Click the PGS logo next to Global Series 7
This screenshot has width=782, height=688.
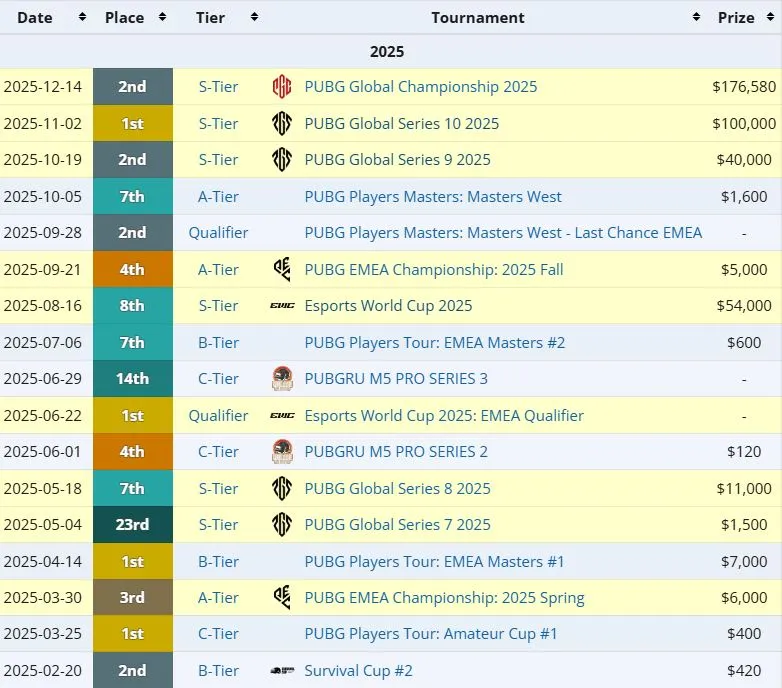(x=282, y=524)
